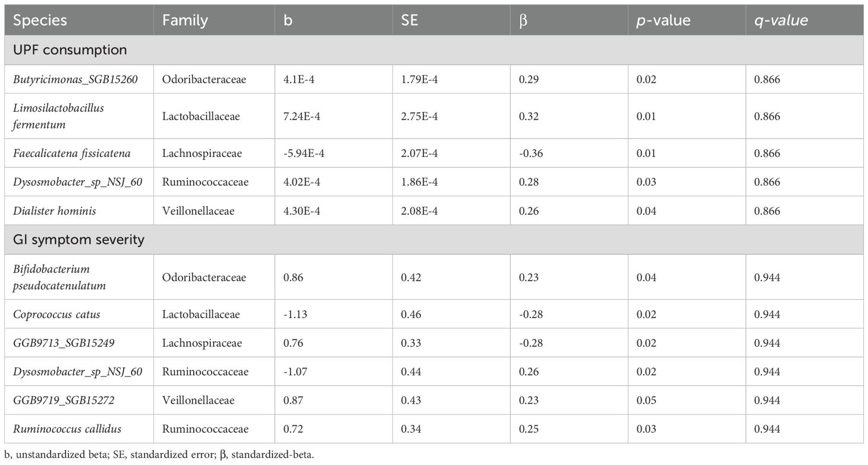Screen dimensions: 868x465
Task: Click the Species column header
Action: 40,21
